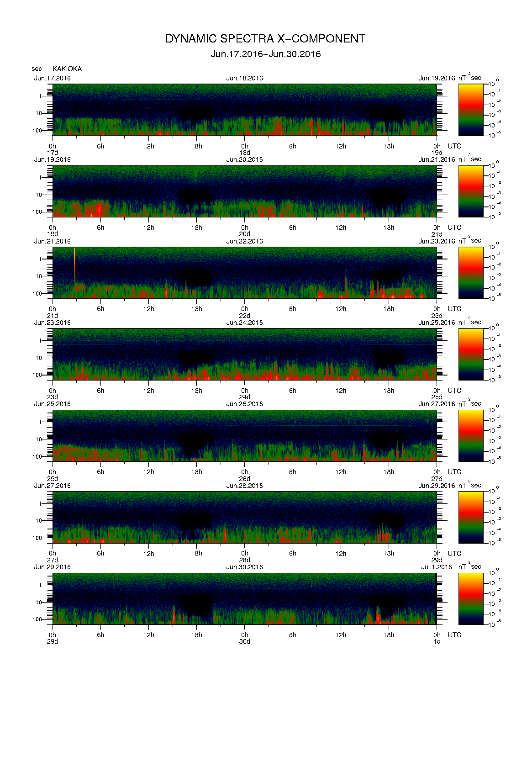Open the Jun.27-28 spectrogram panel
The height and width of the screenshot is (767, 532).
pos(245,517)
